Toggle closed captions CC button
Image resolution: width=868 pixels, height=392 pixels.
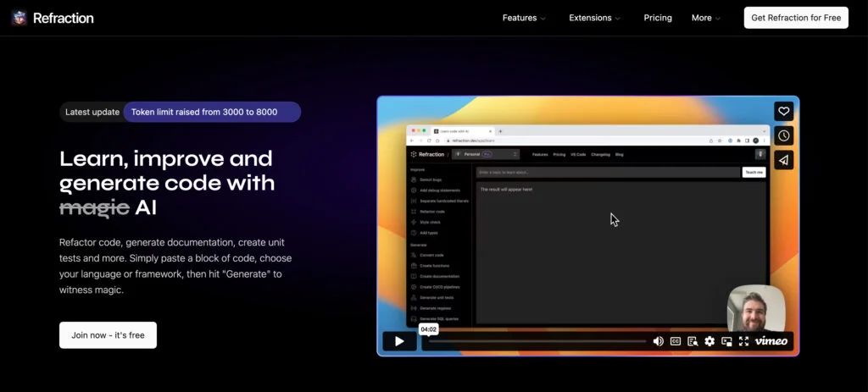coord(676,341)
